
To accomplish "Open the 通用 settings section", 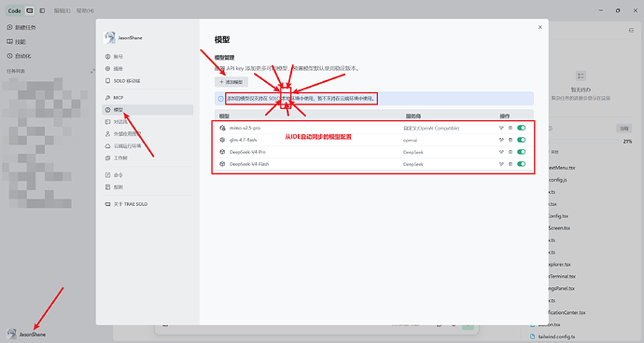I will click(x=147, y=69).
